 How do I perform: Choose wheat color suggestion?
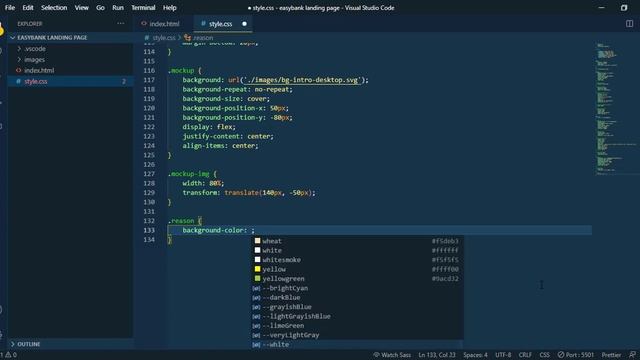[357, 241]
